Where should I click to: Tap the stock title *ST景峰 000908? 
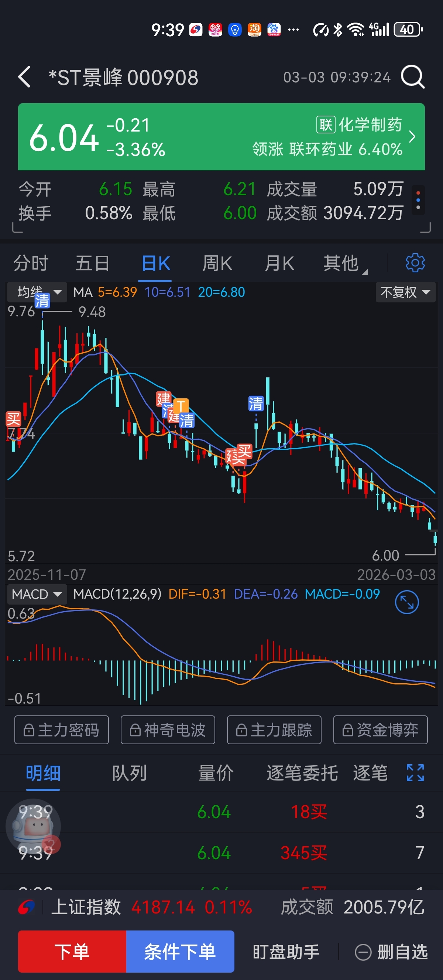pos(123,77)
